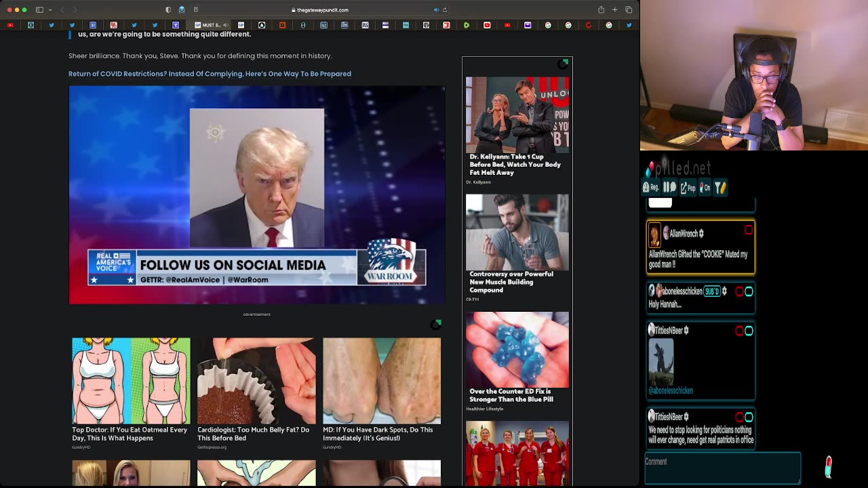Image resolution: width=868 pixels, height=488 pixels.
Task: Go back to the previous page
Action: point(62,10)
